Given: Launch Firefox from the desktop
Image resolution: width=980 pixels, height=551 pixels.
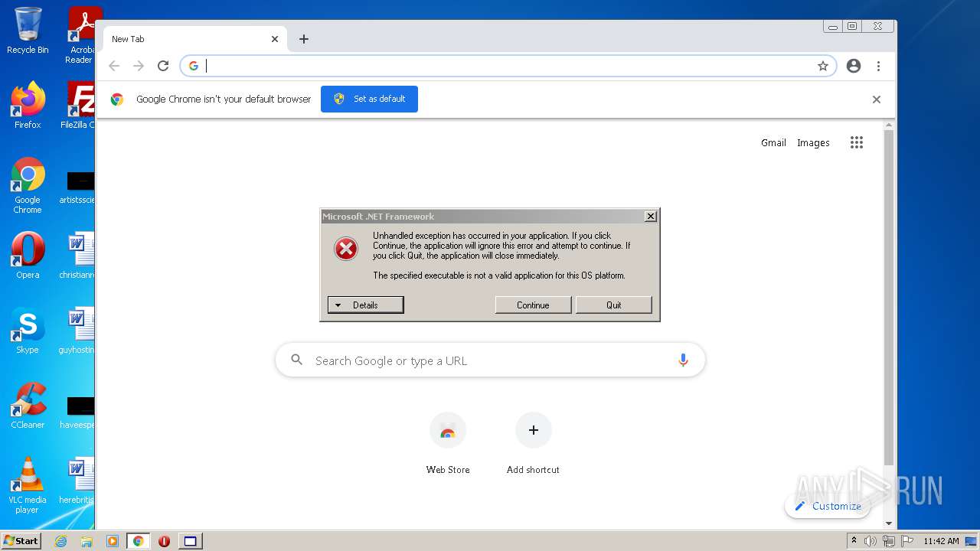Looking at the screenshot, I should [x=28, y=106].
